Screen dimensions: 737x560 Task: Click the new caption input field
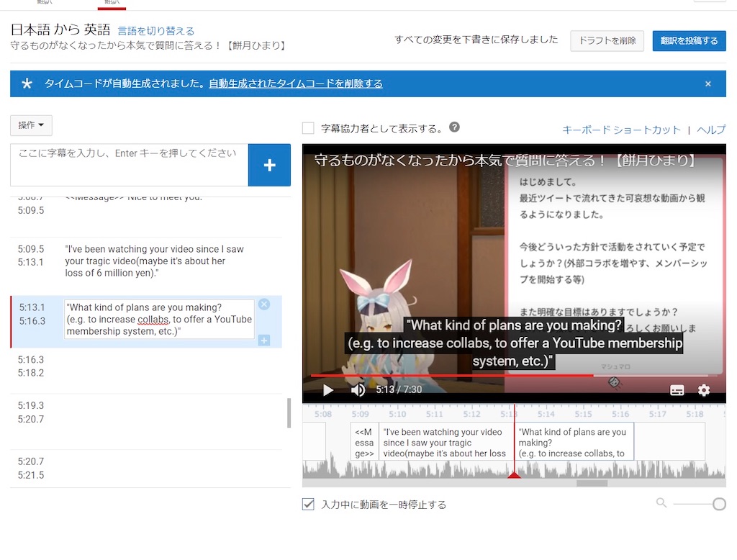point(130,165)
